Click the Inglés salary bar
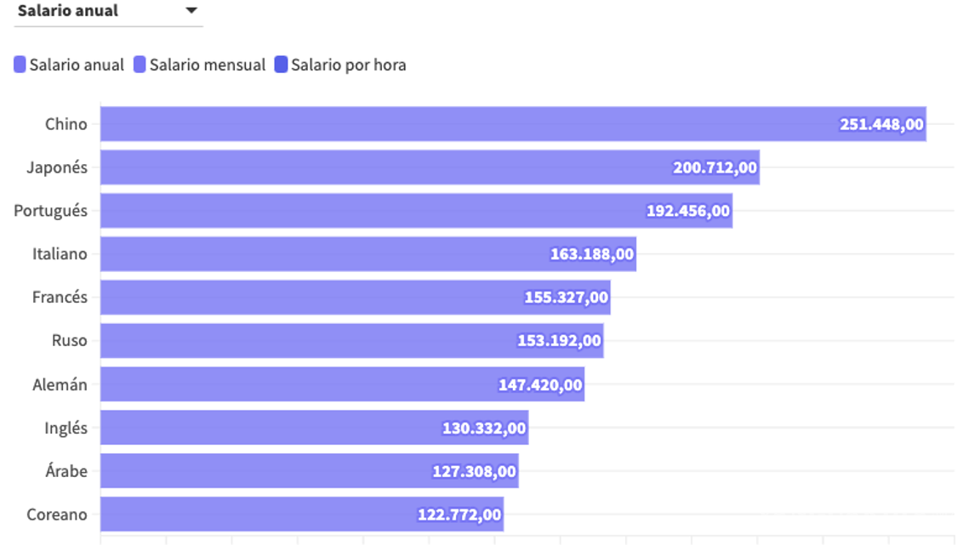The height and width of the screenshot is (551, 980). (x=264, y=428)
